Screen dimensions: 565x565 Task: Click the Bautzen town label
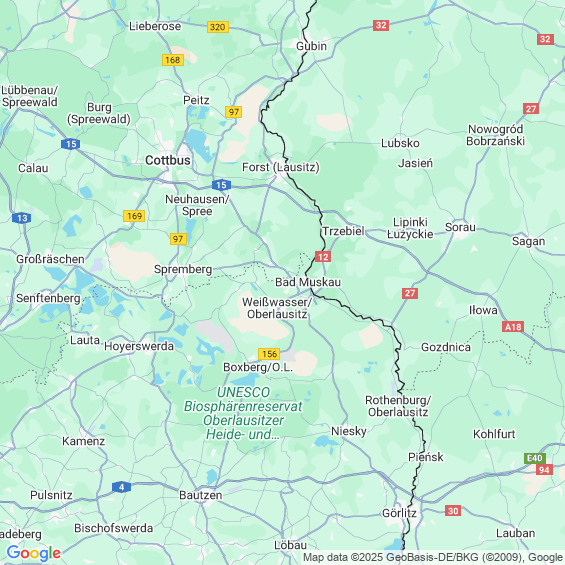201,495
